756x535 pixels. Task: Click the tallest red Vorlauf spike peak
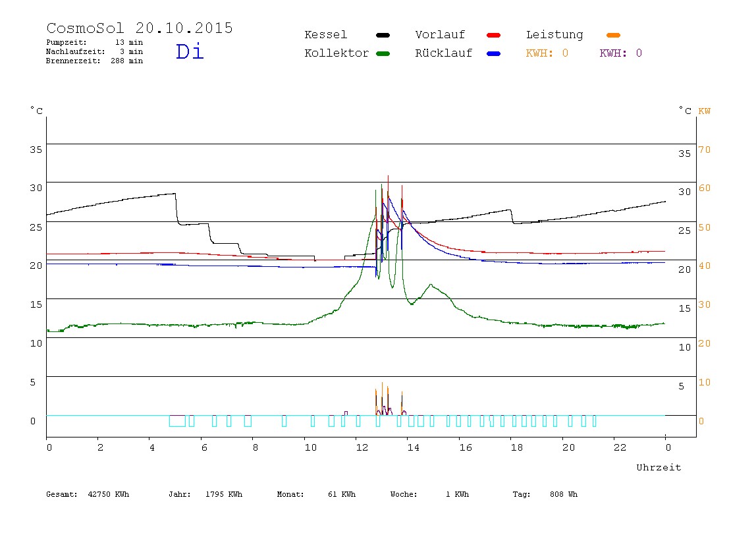[x=388, y=177]
